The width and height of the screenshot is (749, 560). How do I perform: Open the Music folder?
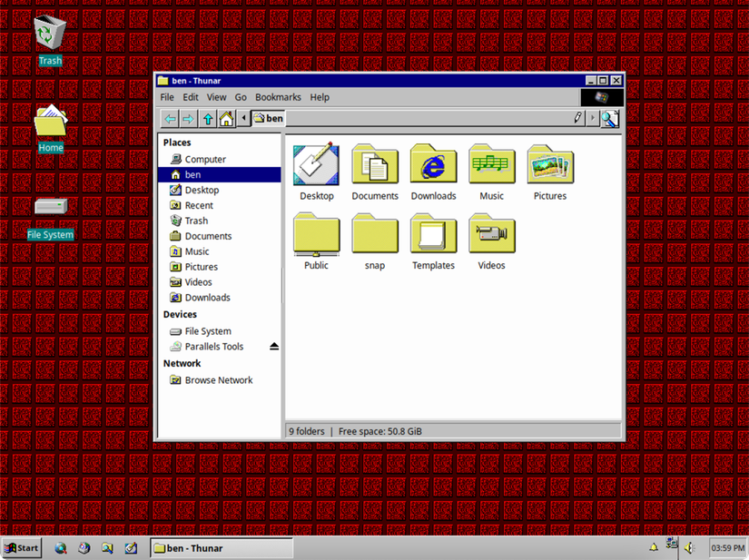pos(491,165)
